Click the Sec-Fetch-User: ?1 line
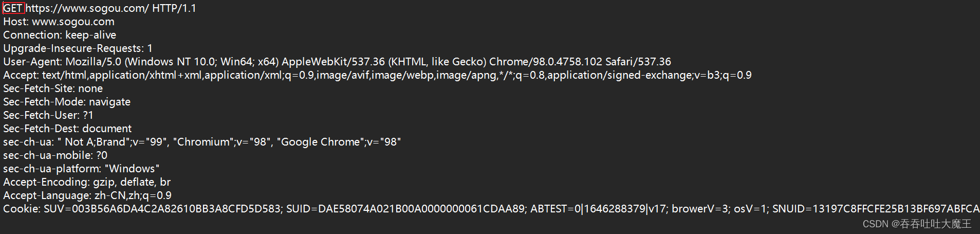 tap(48, 115)
